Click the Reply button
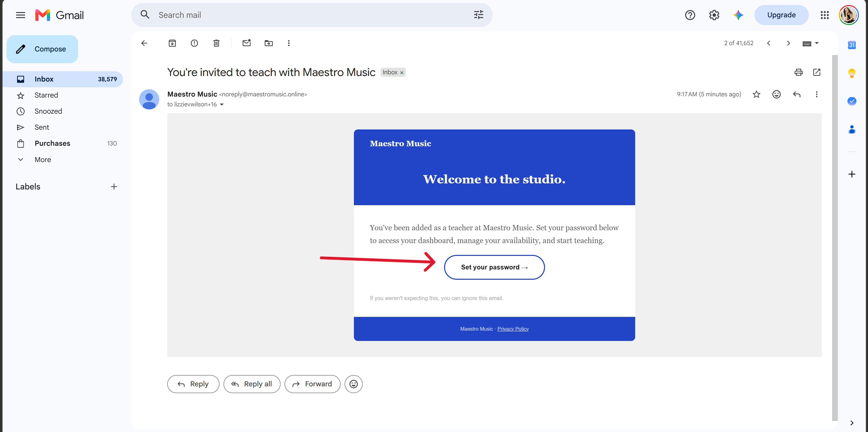Image resolution: width=868 pixels, height=432 pixels. pyautogui.click(x=193, y=384)
